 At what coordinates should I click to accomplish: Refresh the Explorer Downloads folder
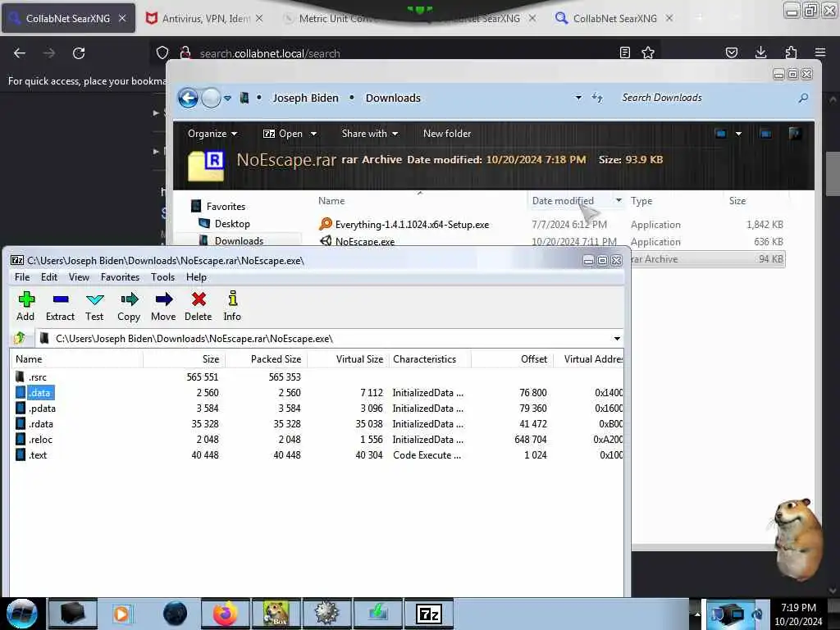pyautogui.click(x=597, y=98)
